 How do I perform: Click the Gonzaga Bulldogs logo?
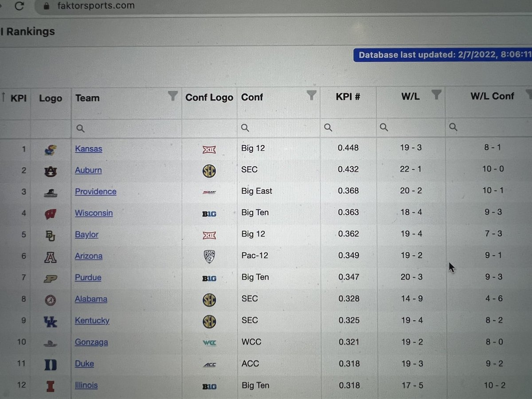(51, 343)
